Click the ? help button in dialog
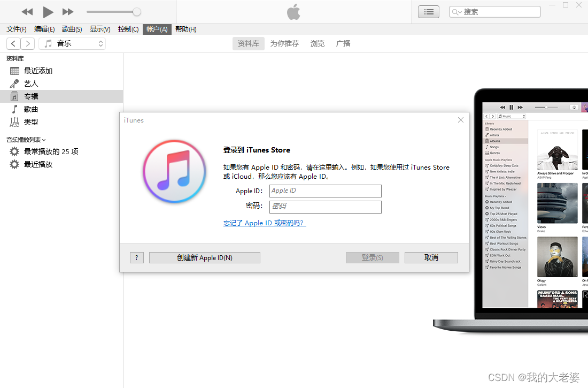Viewport: 588px width, 388px height. tap(137, 257)
